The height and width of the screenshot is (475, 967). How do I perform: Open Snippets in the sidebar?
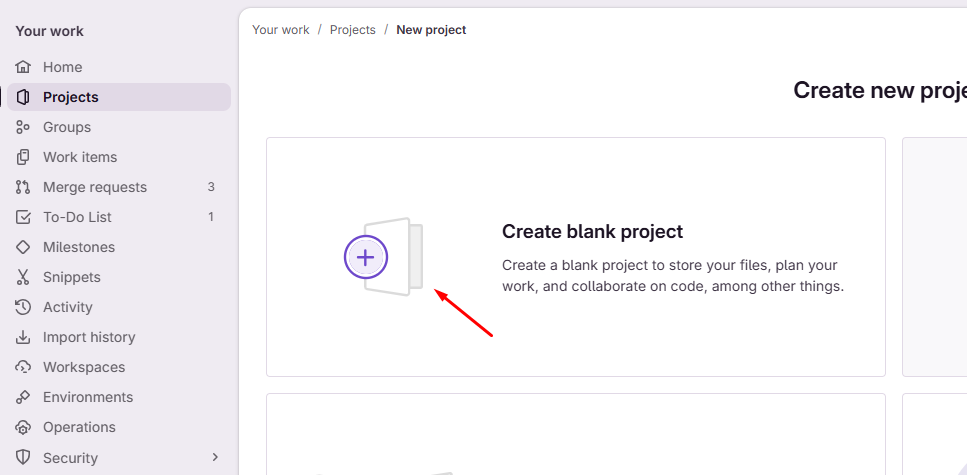(x=120, y=277)
